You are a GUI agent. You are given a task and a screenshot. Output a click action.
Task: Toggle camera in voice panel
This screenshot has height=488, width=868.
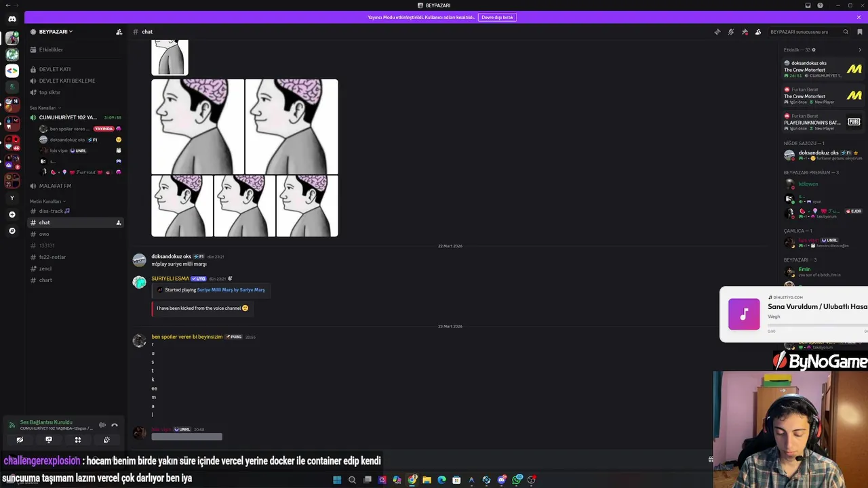click(20, 440)
